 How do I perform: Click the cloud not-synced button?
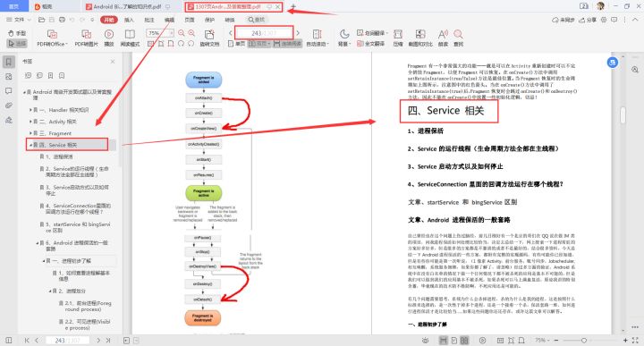pos(563,20)
